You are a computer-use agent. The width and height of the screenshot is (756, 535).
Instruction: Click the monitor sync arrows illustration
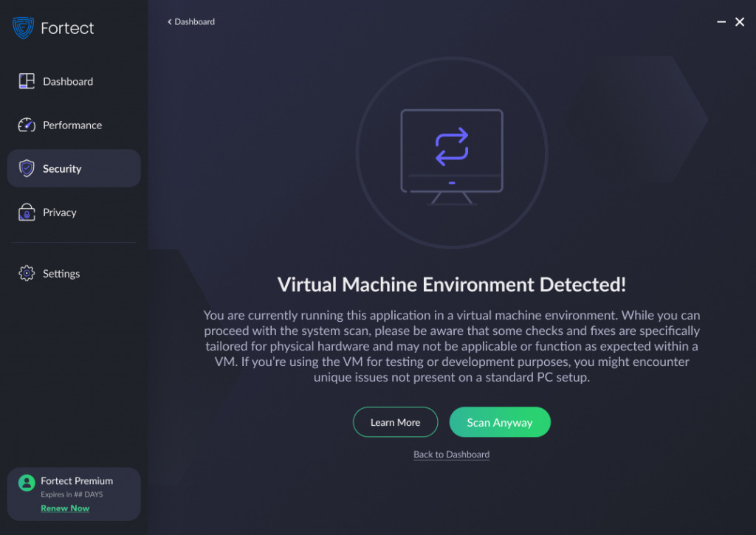(x=452, y=146)
